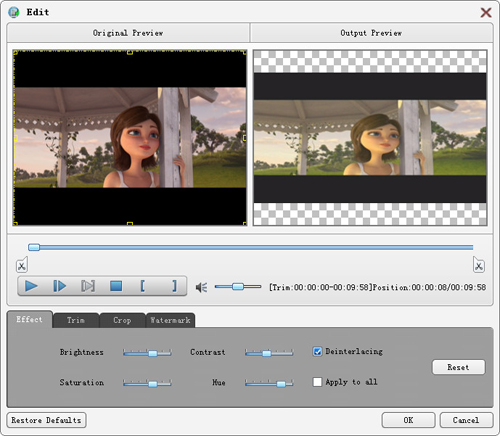This screenshot has height=436, width=500.
Task: Click the Original Preview video frame
Action: tap(130, 138)
